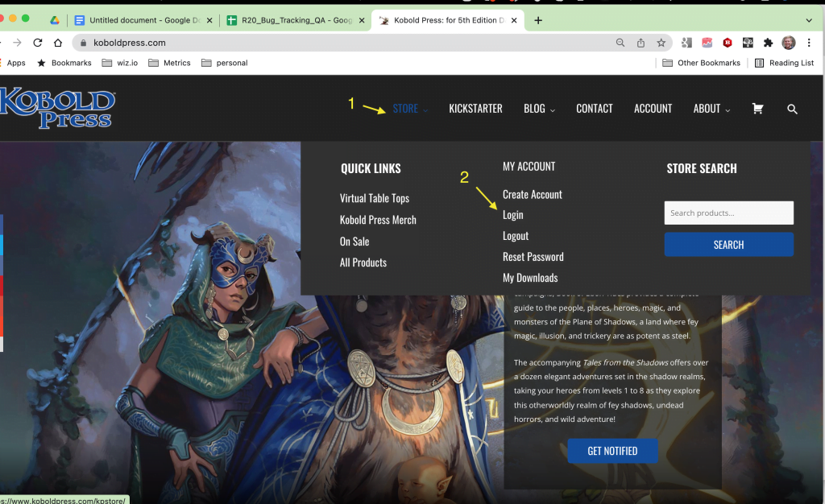Open Reset Password link
The height and width of the screenshot is (504, 825).
click(x=533, y=257)
